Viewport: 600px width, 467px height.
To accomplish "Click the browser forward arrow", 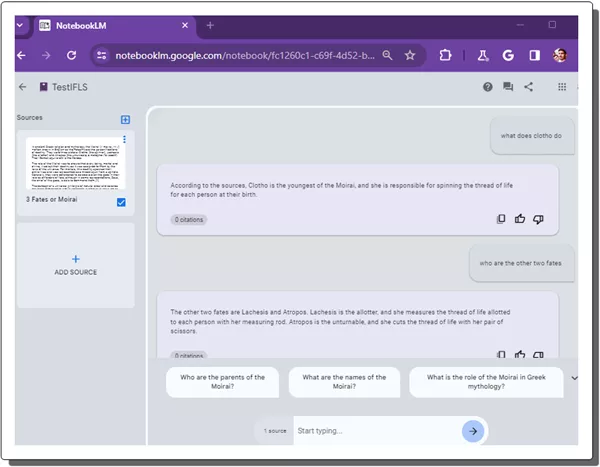I will (x=46, y=56).
